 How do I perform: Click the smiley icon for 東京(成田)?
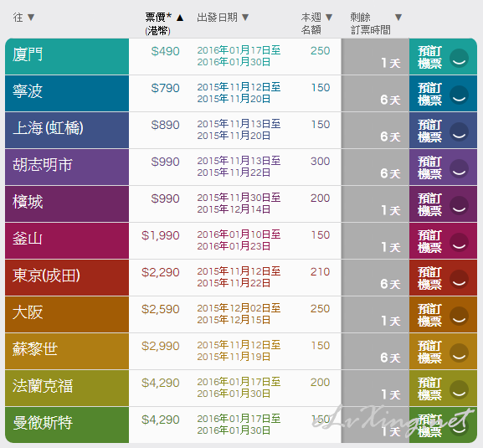459,279
